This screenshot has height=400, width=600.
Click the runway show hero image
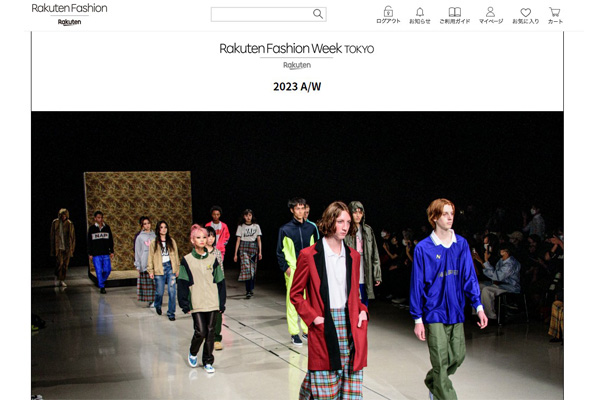click(297, 255)
